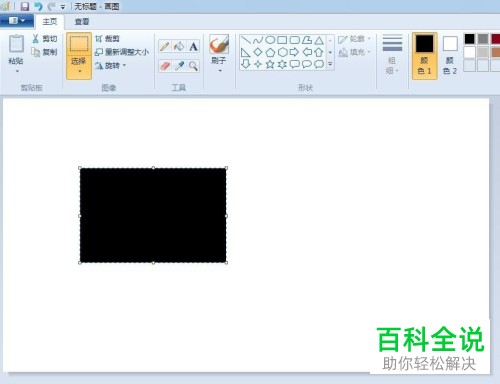
Task: Select the pentagon shape
Action: coord(270,52)
